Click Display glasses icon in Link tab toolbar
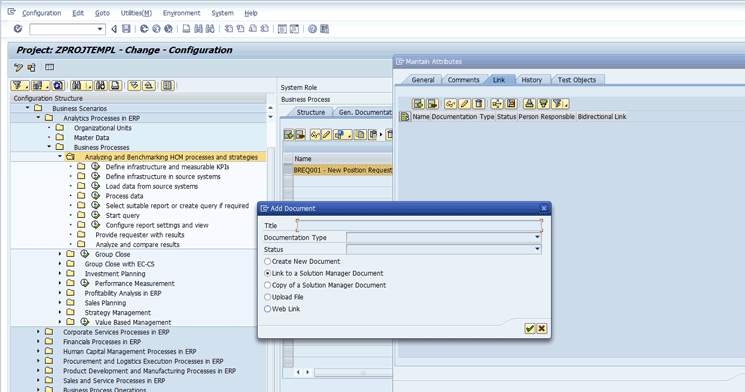 (x=450, y=104)
